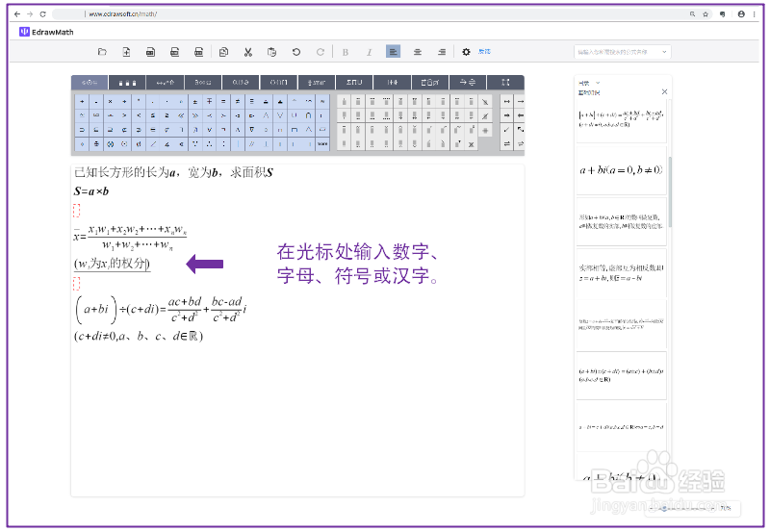Open the last matrix template tab
Image resolution: width=770 pixels, height=532 pixels.
[x=505, y=82]
